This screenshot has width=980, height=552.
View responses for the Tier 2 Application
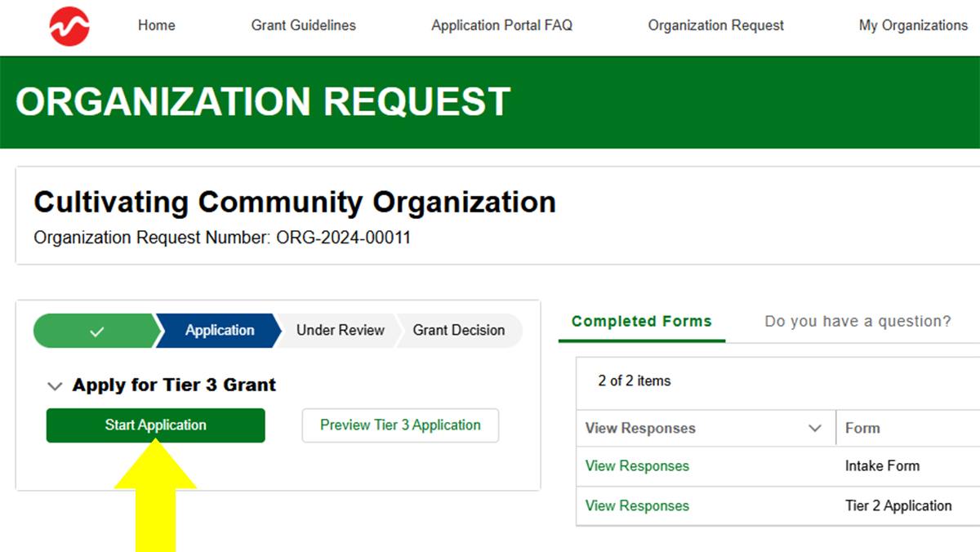coord(637,506)
